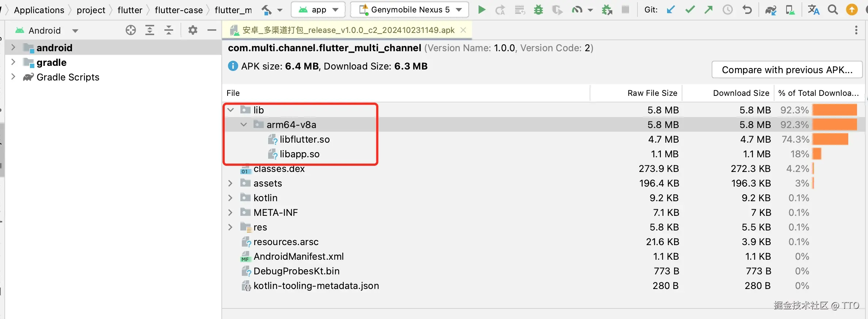This screenshot has height=319, width=868.
Task: Select kotlin-tooling-metadata.json row
Action: 543,285
